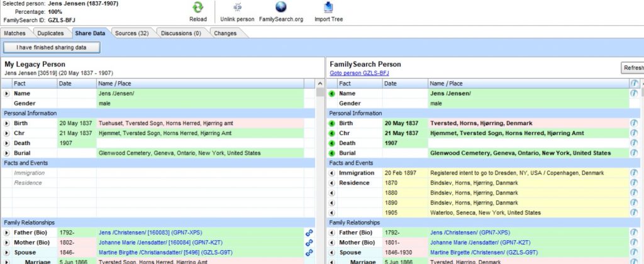Click left arrow beside FamilySearch Father row
Screen dimensions: 644x264
click(x=332, y=233)
